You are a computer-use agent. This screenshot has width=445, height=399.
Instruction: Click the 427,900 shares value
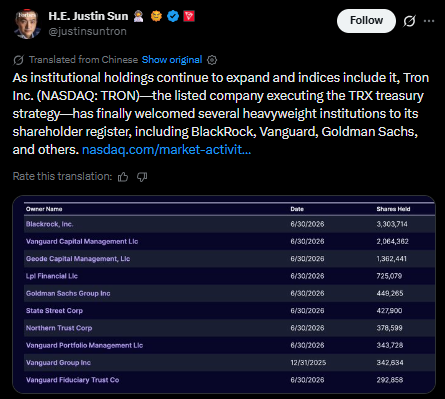point(389,311)
